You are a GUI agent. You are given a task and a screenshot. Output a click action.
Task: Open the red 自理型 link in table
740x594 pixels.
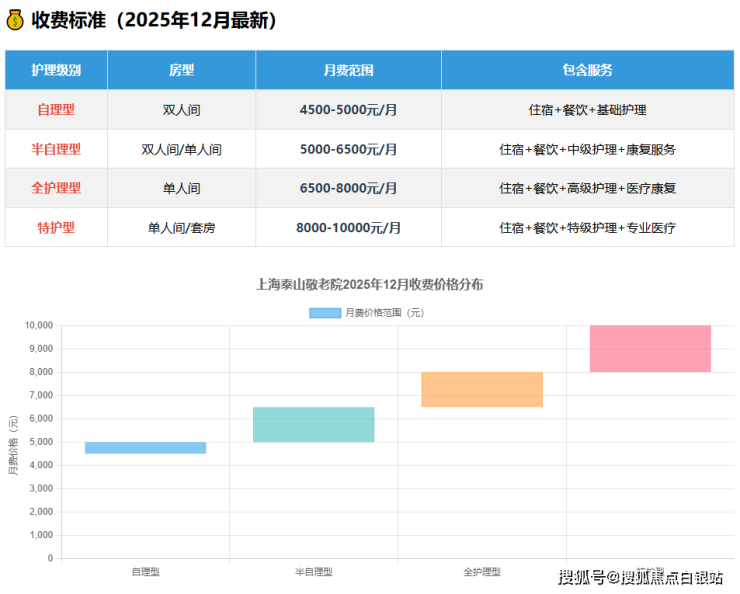(x=56, y=110)
